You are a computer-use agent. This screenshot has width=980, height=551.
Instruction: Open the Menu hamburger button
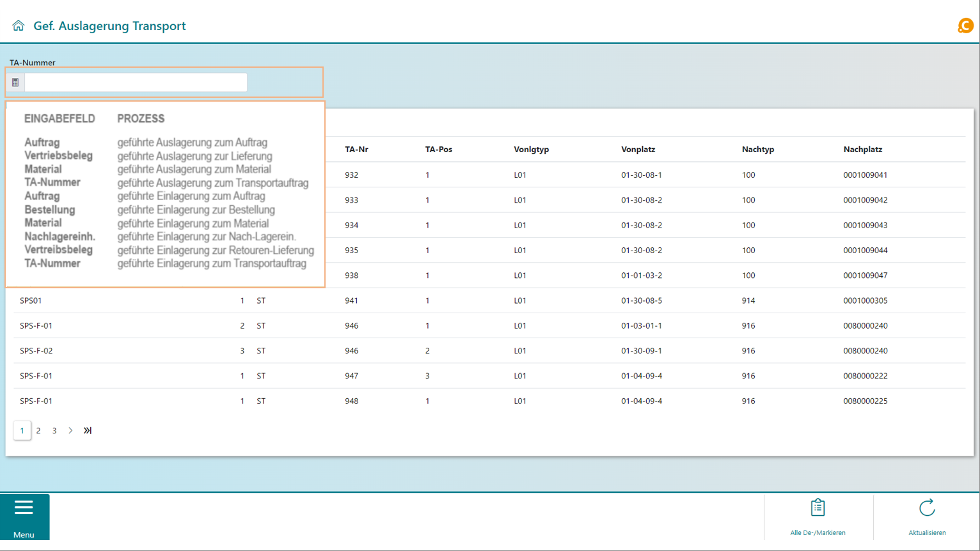click(24, 516)
